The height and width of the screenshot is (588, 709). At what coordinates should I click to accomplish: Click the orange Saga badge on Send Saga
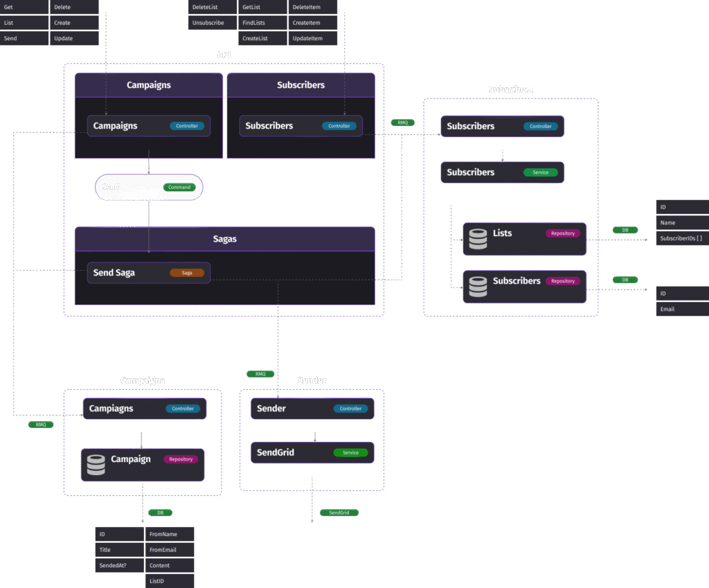point(187,273)
